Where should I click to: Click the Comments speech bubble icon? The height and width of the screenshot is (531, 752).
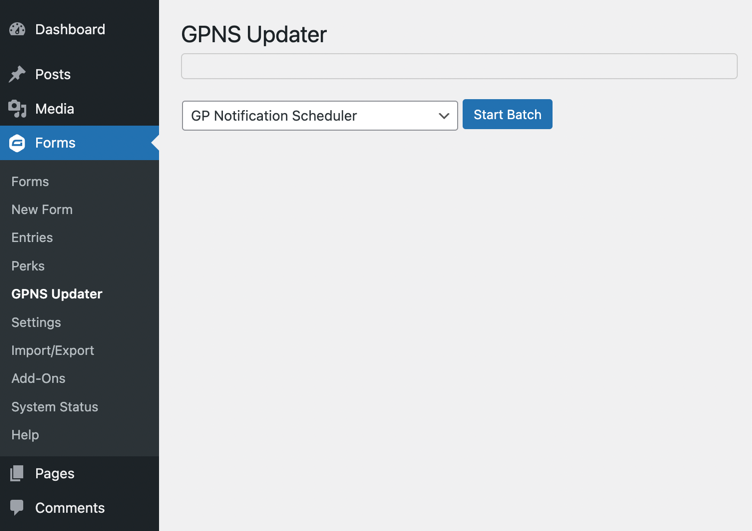[17, 507]
